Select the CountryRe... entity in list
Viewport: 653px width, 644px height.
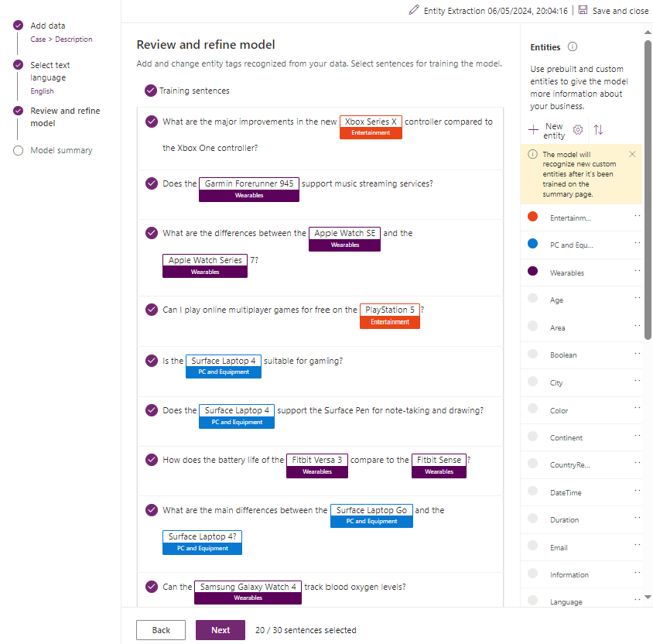pos(569,465)
